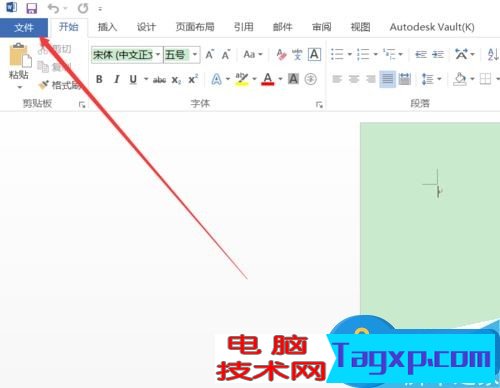
Task: Click the Asian Layout icon
Action: click(x=462, y=54)
